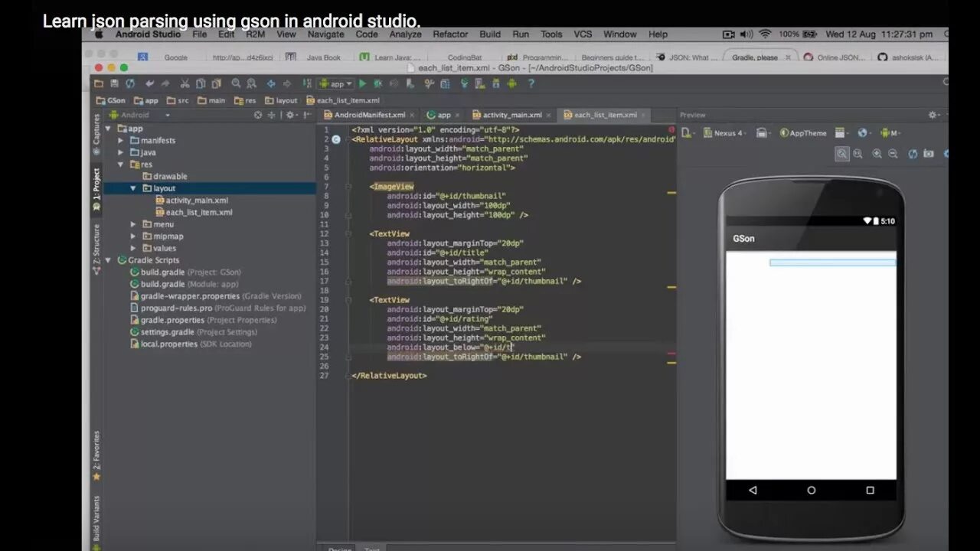Click the Undo arrow in the toolbar
This screenshot has height=551, width=980.
(149, 83)
